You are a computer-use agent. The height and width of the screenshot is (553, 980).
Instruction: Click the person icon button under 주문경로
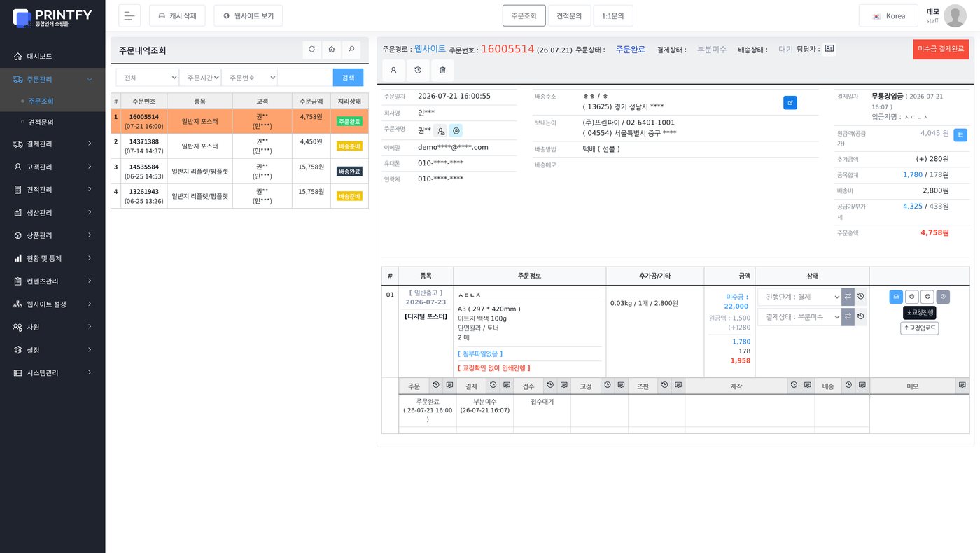coord(393,70)
